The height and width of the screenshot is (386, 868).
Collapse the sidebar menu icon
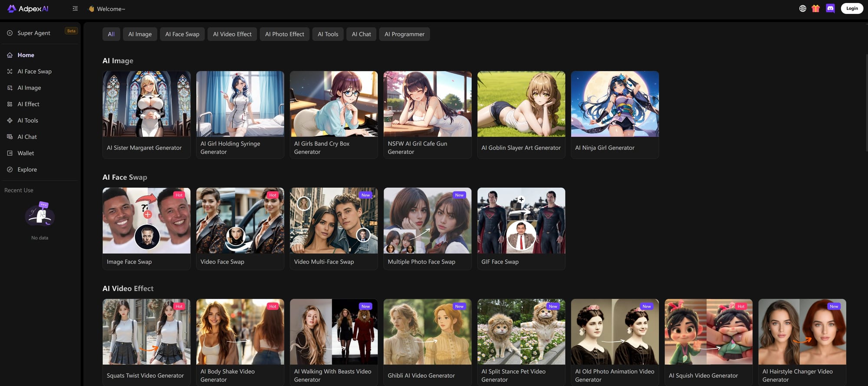coord(75,9)
